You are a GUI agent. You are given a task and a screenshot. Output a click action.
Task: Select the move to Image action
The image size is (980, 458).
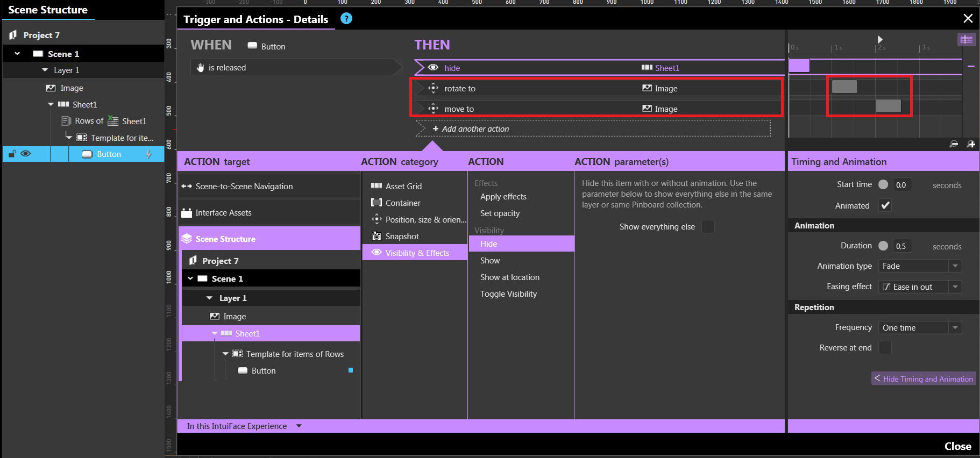tap(599, 109)
